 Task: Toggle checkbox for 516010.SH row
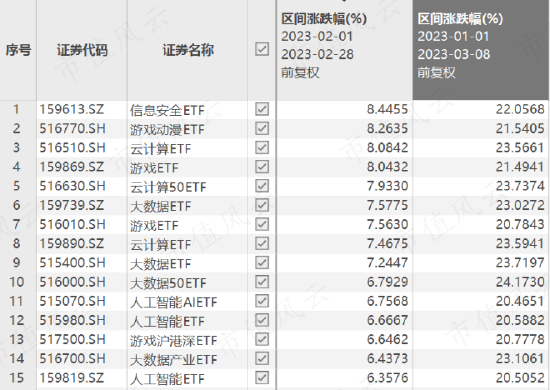point(262,224)
